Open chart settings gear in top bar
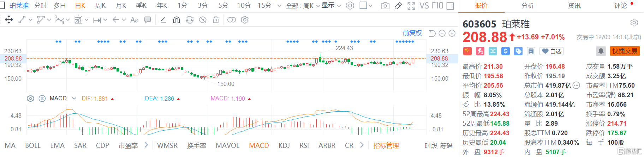 pyautogui.click(x=350, y=6)
